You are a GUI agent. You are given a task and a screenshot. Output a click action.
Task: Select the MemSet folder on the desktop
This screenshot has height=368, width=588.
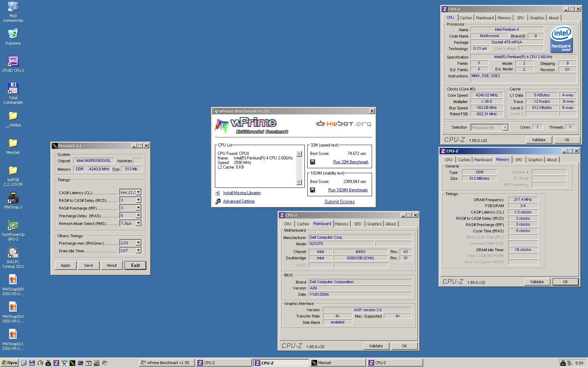coord(13,146)
